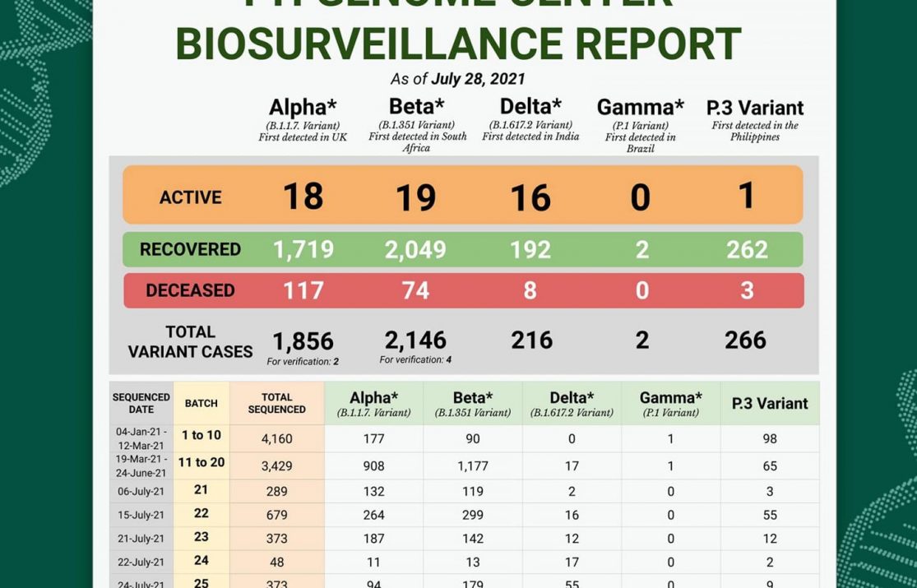Select the BATCH column header
The height and width of the screenshot is (588, 917).
pyautogui.click(x=201, y=403)
